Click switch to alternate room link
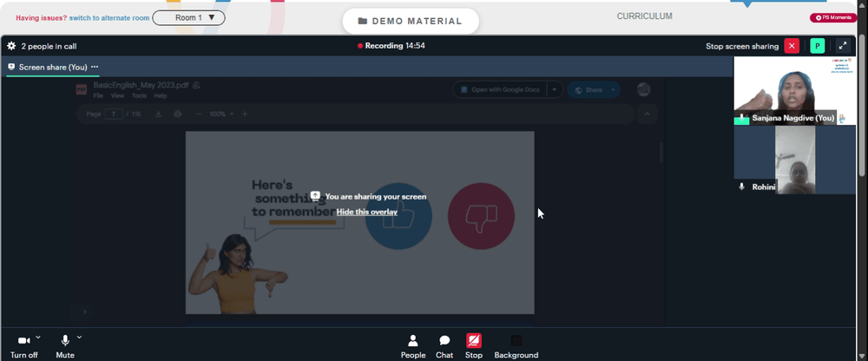Viewport: 868px width, 361px height. click(109, 17)
